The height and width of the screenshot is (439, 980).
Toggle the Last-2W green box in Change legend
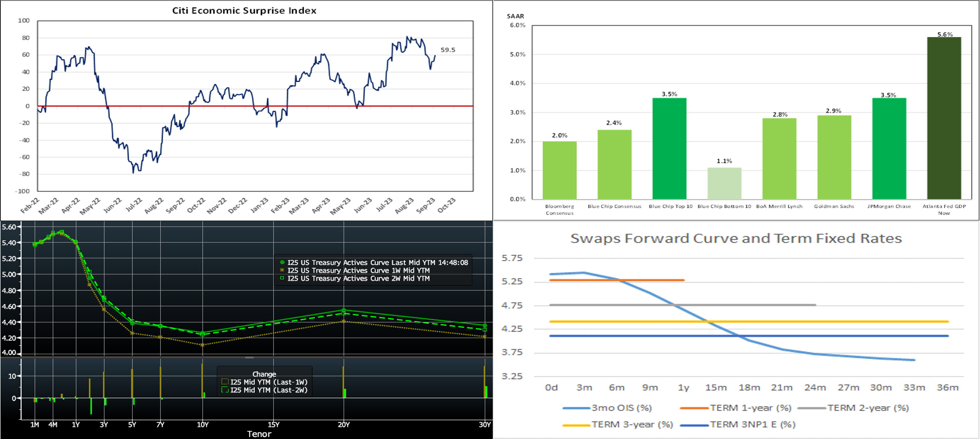point(225,390)
